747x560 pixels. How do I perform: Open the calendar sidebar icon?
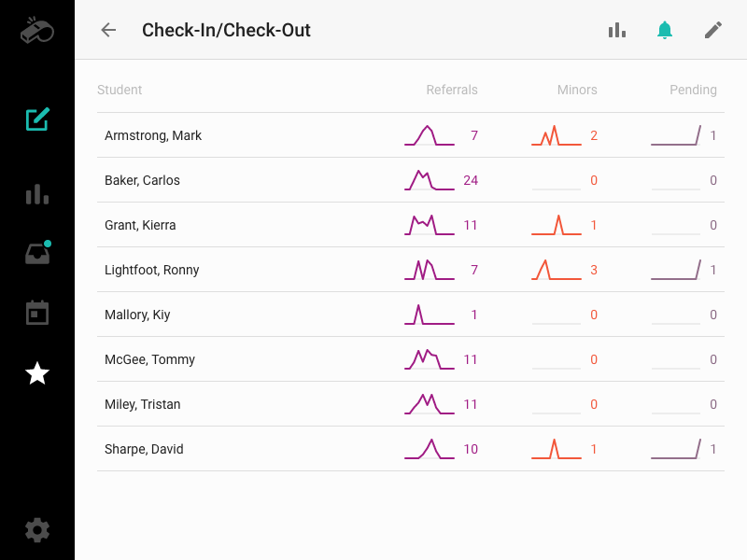pos(37,313)
